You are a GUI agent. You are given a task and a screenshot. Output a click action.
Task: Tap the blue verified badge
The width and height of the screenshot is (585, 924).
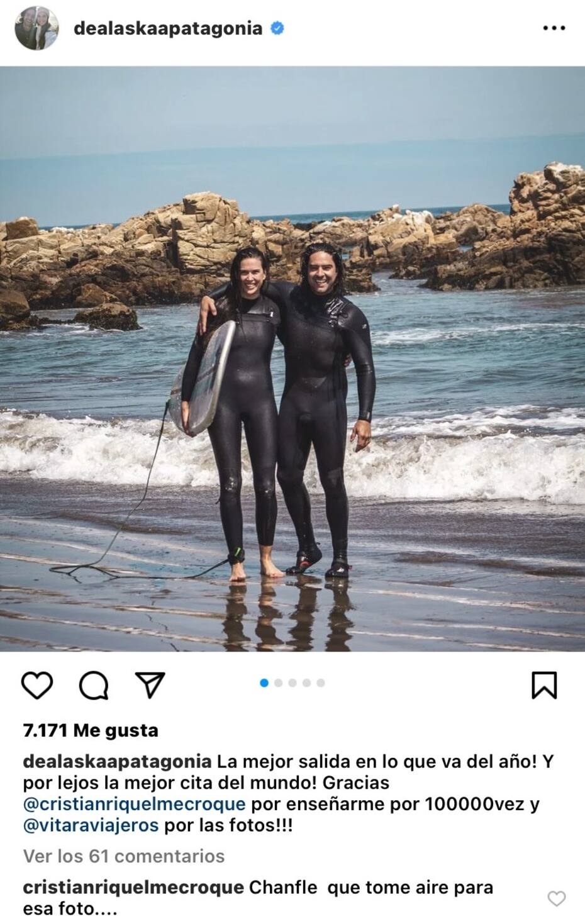tap(277, 28)
